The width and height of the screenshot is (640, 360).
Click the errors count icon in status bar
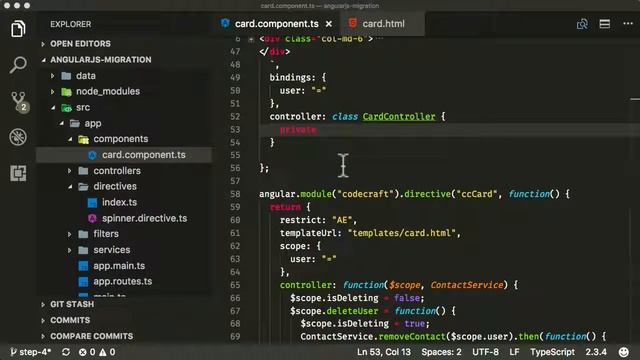(x=82, y=352)
